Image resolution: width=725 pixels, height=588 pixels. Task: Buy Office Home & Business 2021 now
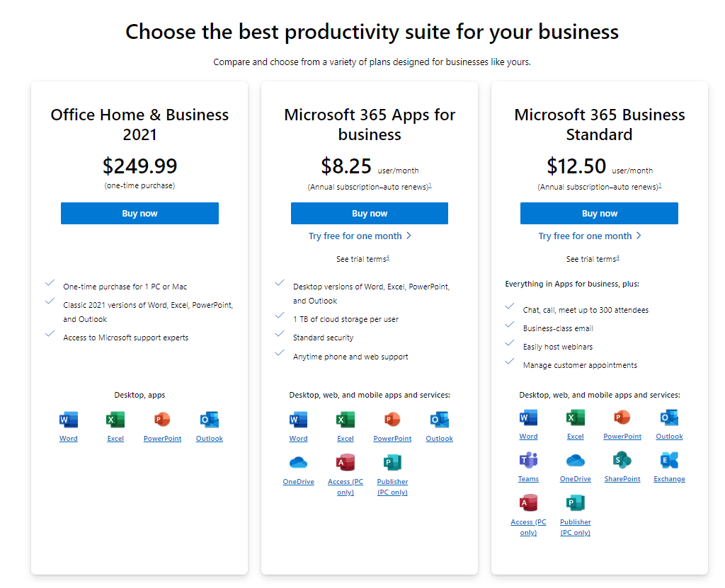139,213
